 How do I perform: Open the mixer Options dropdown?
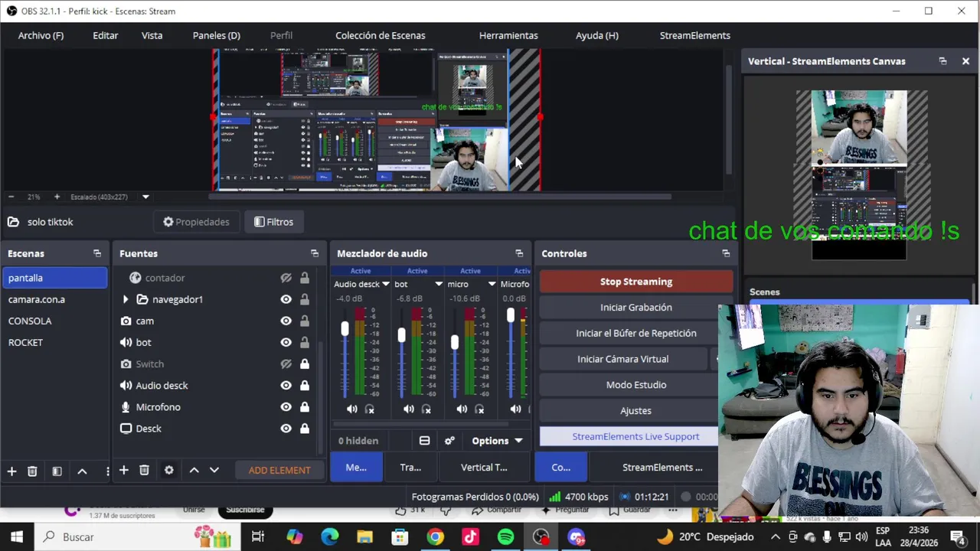[x=498, y=441]
